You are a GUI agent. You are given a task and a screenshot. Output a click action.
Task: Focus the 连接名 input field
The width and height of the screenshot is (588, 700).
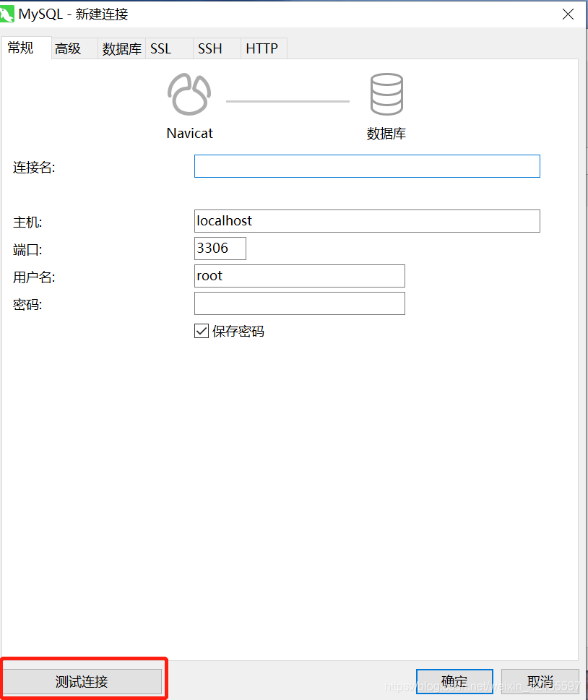point(367,166)
